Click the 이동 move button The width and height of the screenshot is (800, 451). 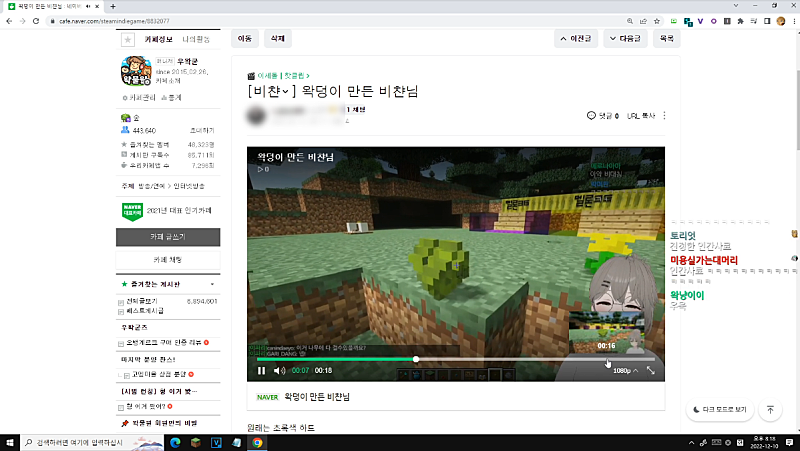coord(245,38)
